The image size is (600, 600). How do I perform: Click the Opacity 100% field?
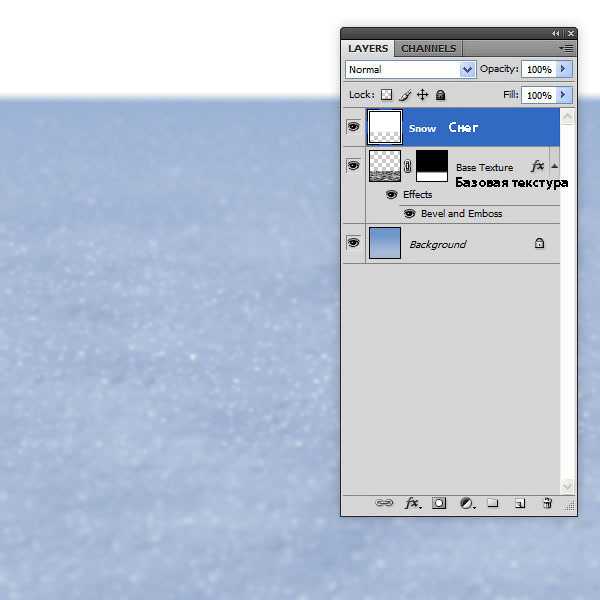click(x=539, y=69)
